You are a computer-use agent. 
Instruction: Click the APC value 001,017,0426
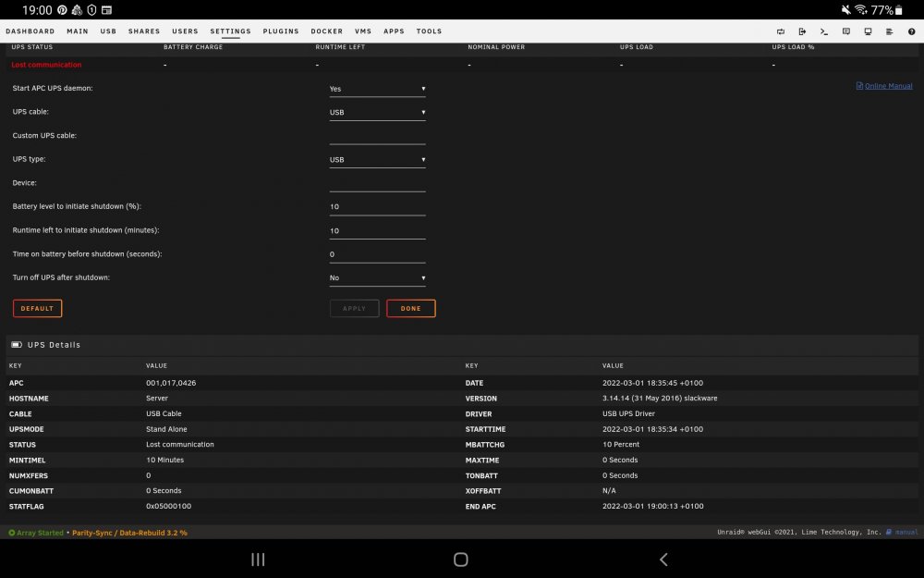171,383
